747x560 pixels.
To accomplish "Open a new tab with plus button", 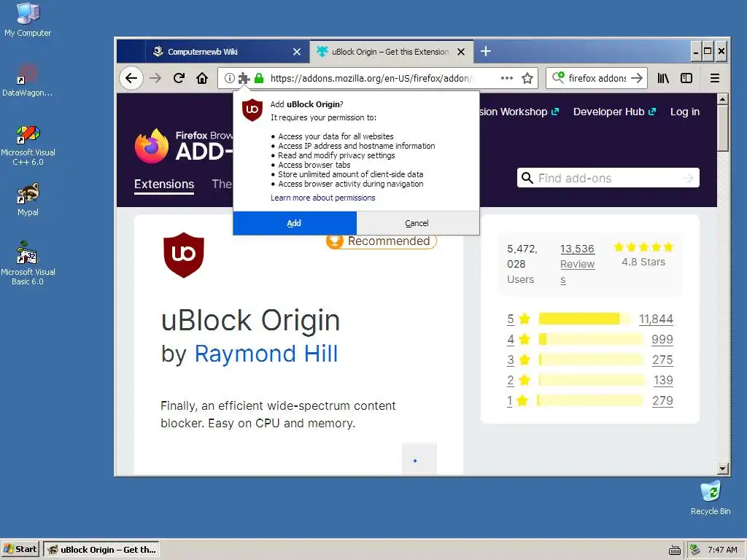I will click(x=485, y=51).
